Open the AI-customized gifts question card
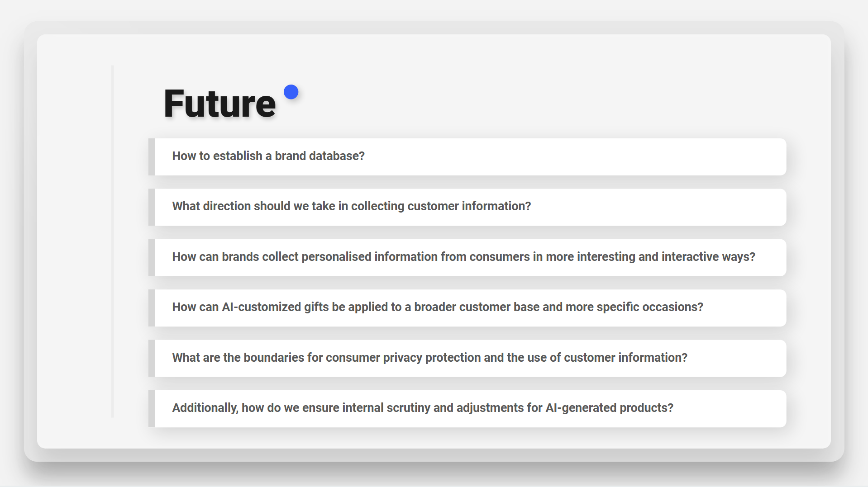The height and width of the screenshot is (487, 868). [x=467, y=308]
